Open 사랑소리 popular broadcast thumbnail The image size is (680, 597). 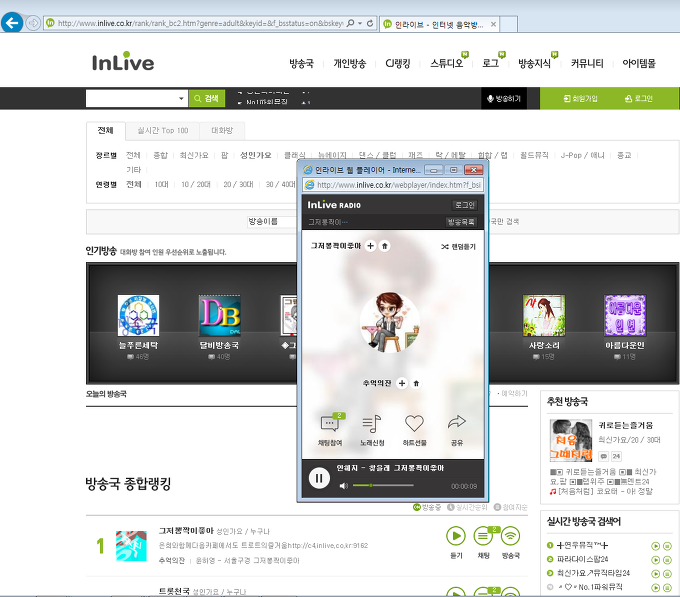coord(544,316)
